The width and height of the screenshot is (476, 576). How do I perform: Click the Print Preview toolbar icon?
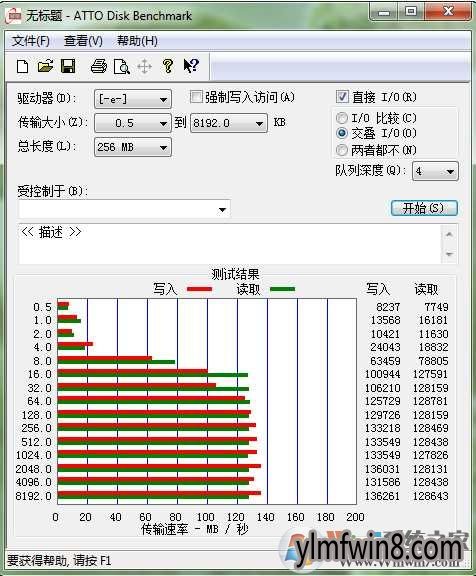[x=122, y=67]
